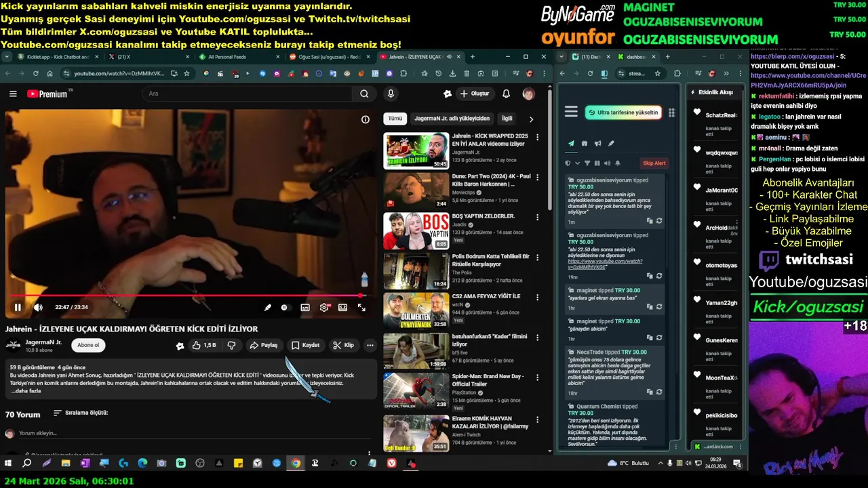Screen dimensions: 868x488
Task: Show video info via the 'i' icon
Action: click(x=366, y=119)
